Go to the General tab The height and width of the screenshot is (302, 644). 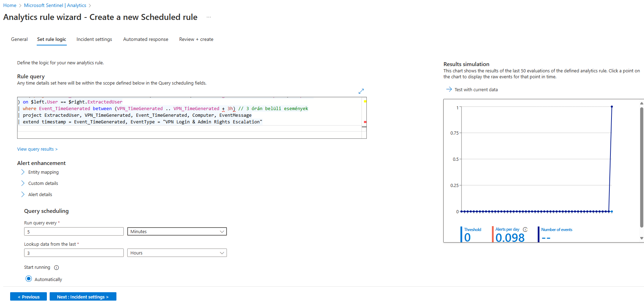[x=19, y=39]
